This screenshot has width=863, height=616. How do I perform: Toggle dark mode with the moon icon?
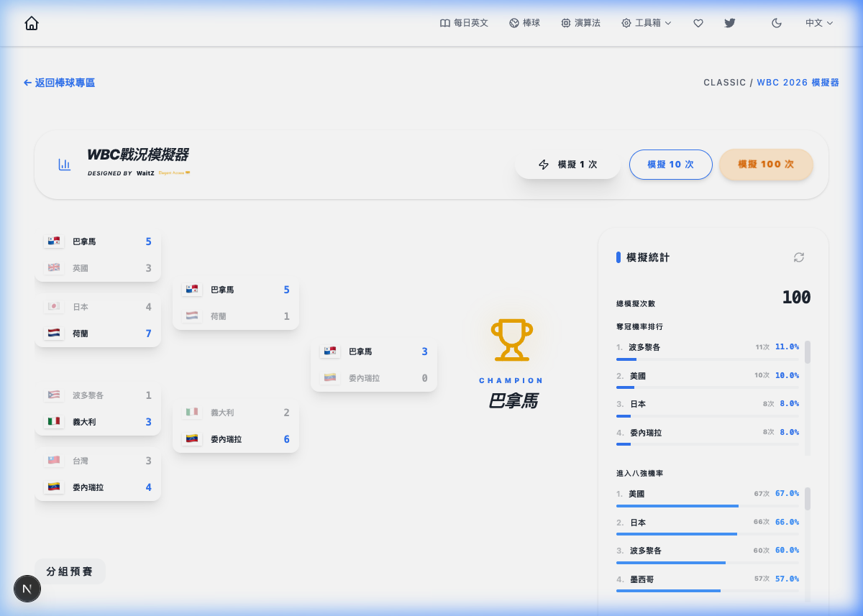[x=776, y=23]
